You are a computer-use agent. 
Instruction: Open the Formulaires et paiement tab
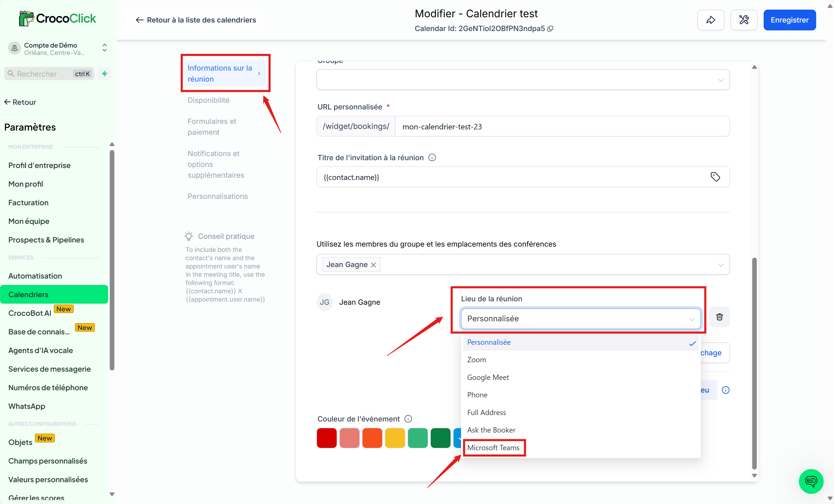click(x=212, y=127)
